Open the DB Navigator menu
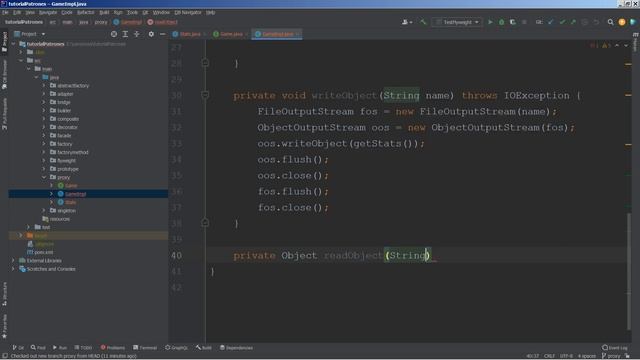 tap(188, 13)
